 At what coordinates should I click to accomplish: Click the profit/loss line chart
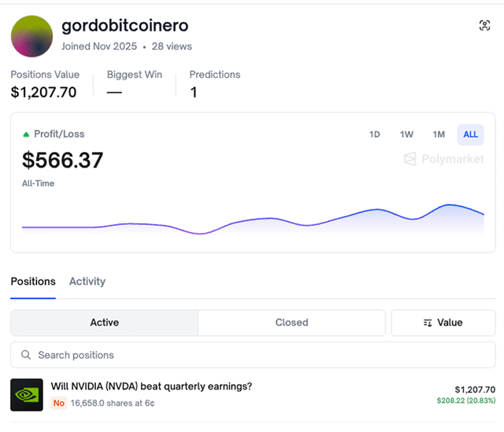(x=252, y=220)
